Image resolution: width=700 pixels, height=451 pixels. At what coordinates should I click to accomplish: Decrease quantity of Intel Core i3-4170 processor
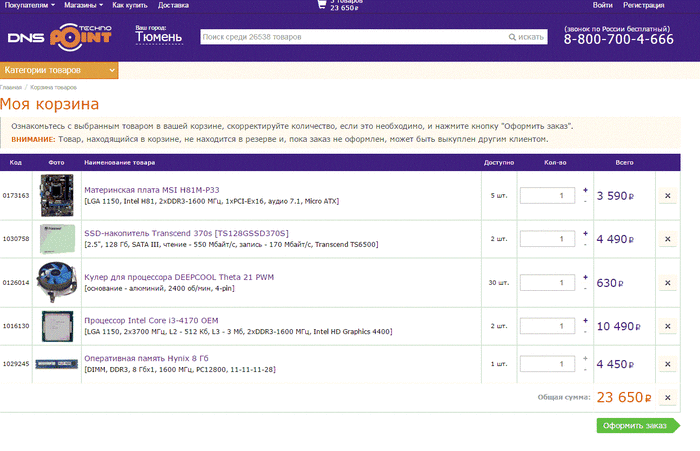tap(585, 332)
